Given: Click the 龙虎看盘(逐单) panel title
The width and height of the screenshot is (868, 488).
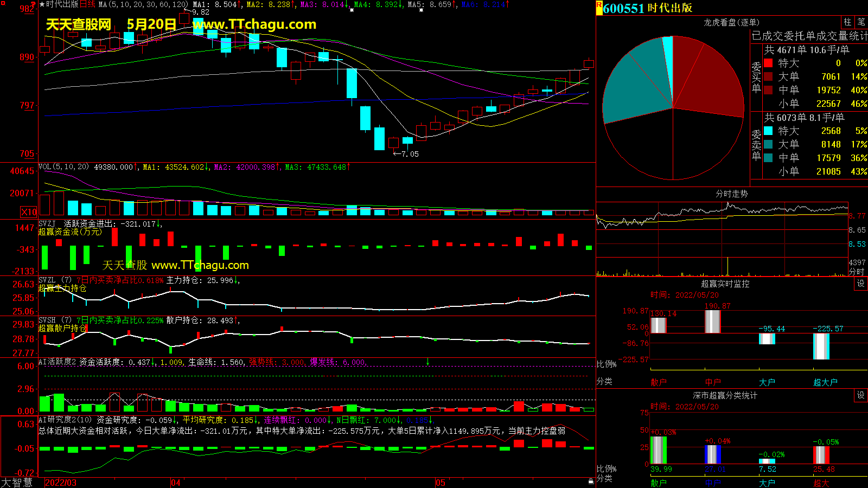Looking at the screenshot, I should coord(731,22).
